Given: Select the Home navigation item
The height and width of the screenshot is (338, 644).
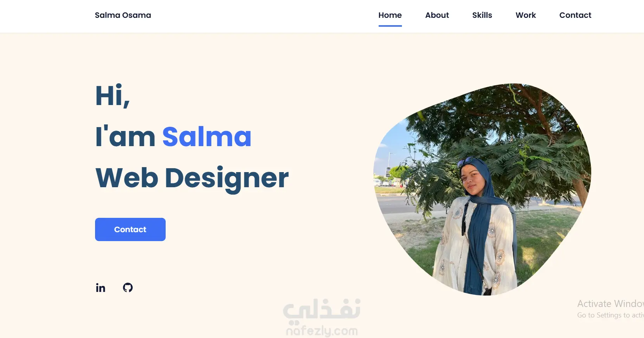Looking at the screenshot, I should 390,15.
